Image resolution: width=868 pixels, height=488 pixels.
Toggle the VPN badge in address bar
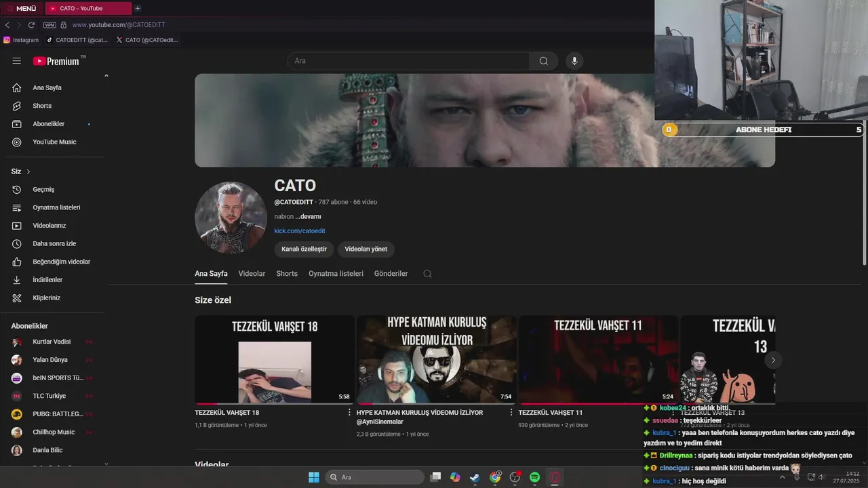pos(50,25)
